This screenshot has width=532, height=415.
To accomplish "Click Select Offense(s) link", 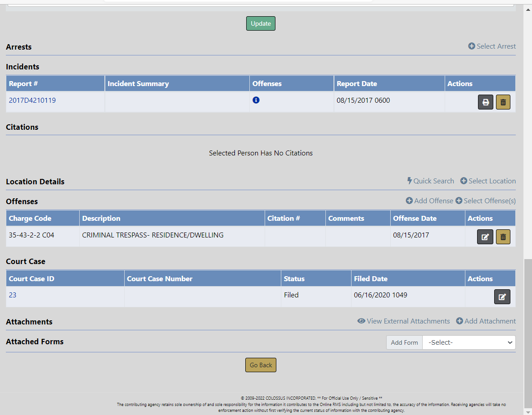I will (486, 201).
